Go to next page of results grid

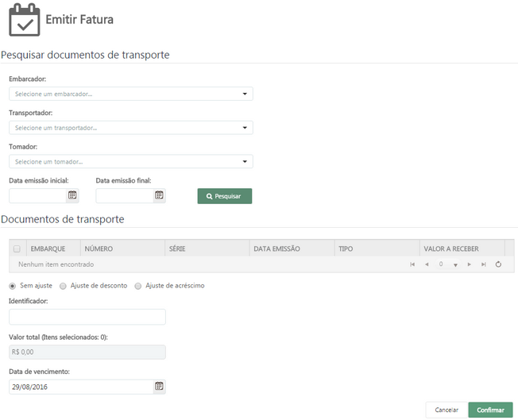tap(470, 264)
